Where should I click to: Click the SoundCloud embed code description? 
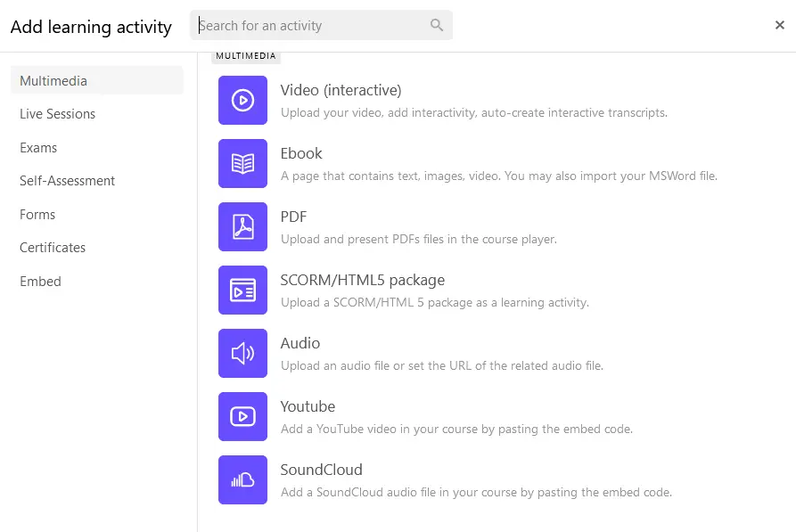tap(476, 492)
